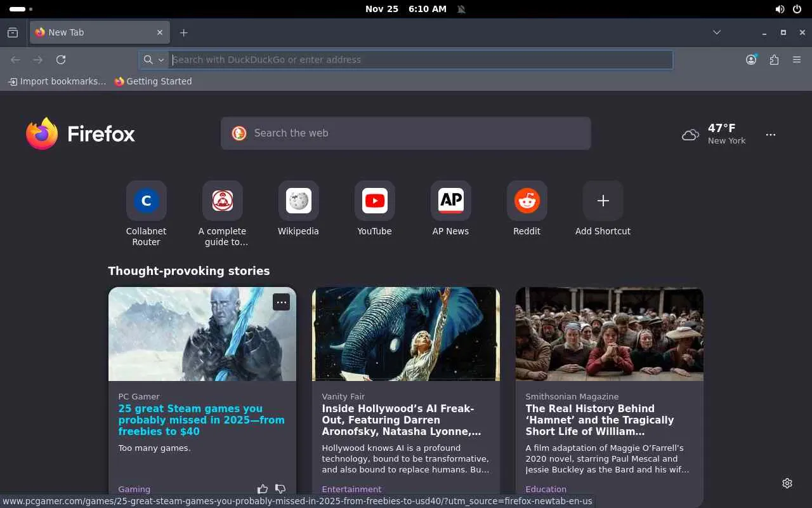Viewport: 812px width, 508px height.
Task: Click the muted notifications bell icon
Action: [x=461, y=9]
